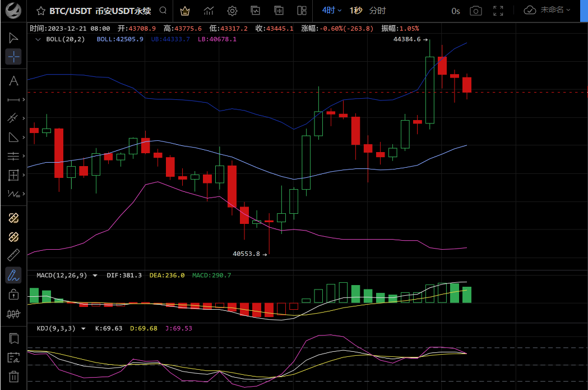
Task: Click the 时间:2023-12-21 08:00 label
Action: 70,29
